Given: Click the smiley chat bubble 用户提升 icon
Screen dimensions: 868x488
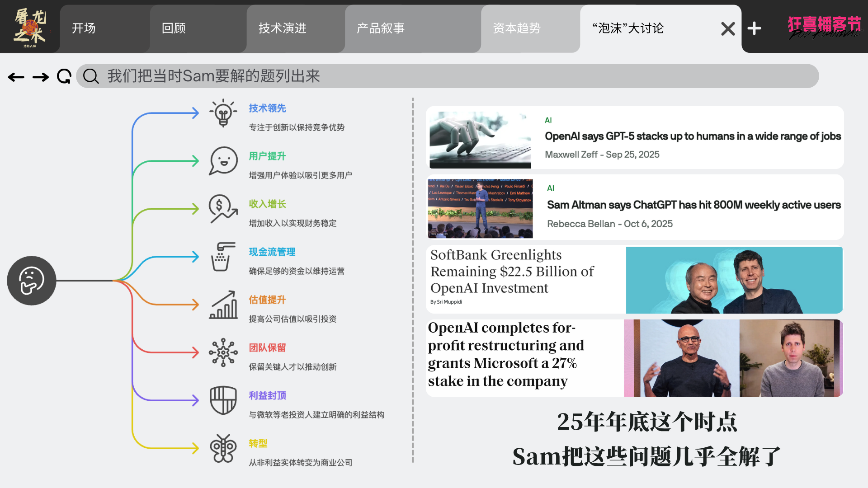Looking at the screenshot, I should [223, 161].
